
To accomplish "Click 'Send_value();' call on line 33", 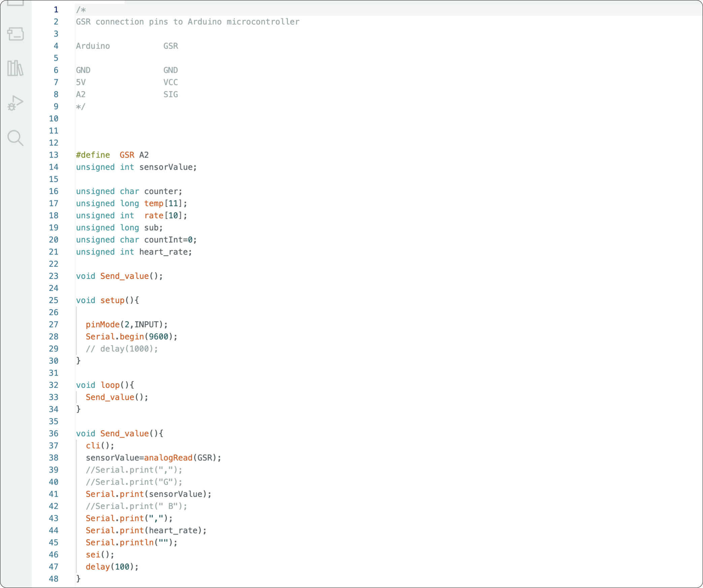I will 117,397.
